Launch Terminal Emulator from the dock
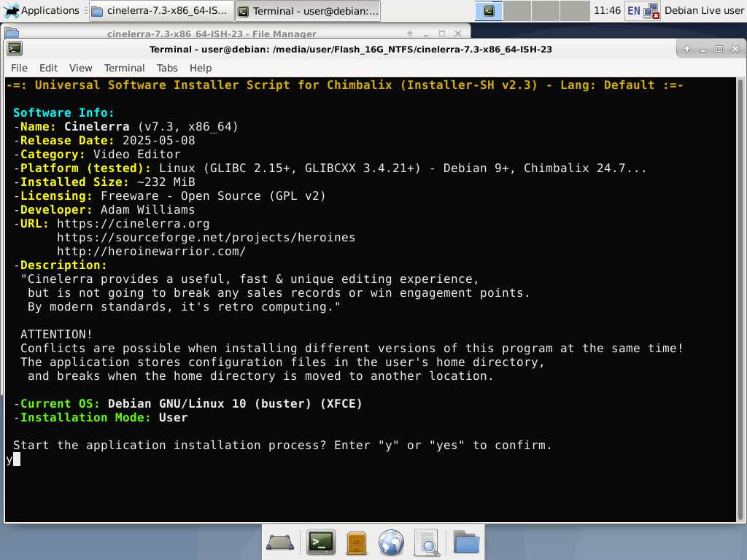Screen dimensions: 747x560 coord(321,542)
